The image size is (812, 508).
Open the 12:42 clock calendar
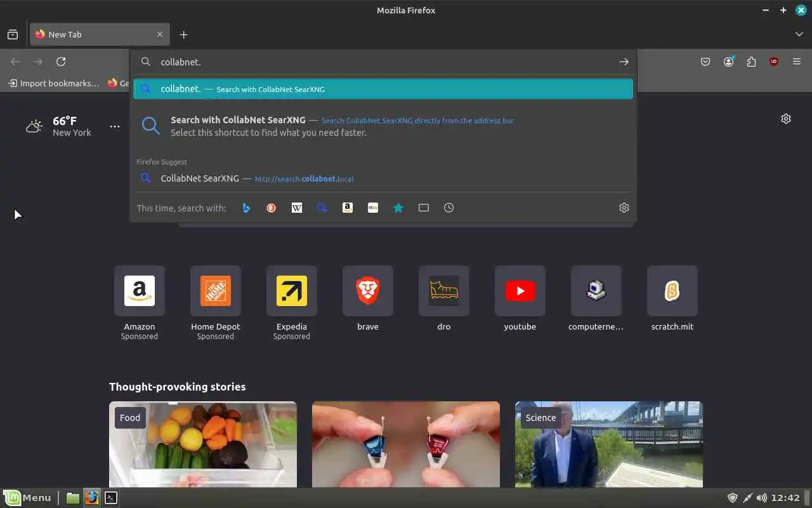pyautogui.click(x=787, y=498)
